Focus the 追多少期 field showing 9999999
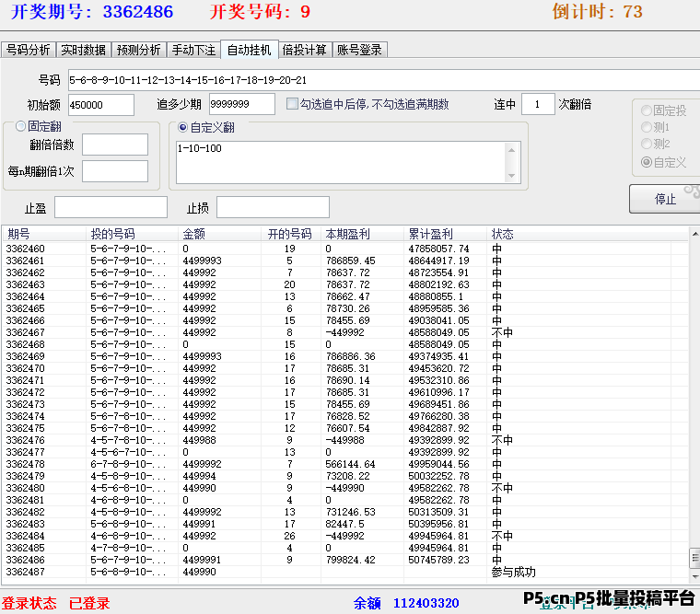 (242, 104)
